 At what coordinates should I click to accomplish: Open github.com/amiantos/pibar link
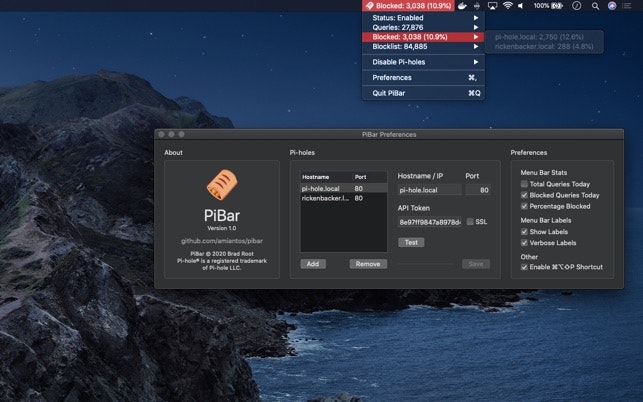point(222,241)
